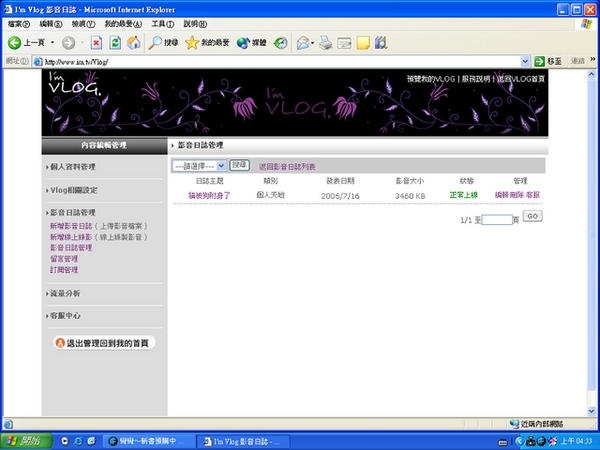Click the 2005/7/16 date cell
This screenshot has height=450, width=600.
(x=340, y=196)
